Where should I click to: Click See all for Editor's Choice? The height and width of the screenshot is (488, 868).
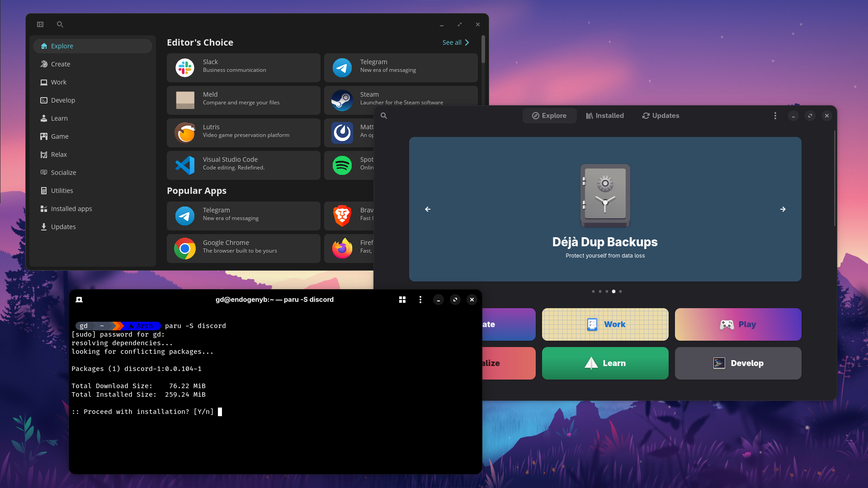click(x=456, y=42)
